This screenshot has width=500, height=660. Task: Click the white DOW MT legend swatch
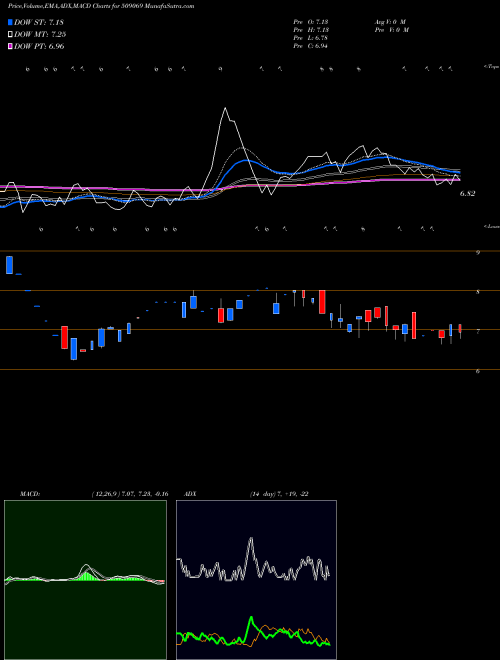(10, 35)
